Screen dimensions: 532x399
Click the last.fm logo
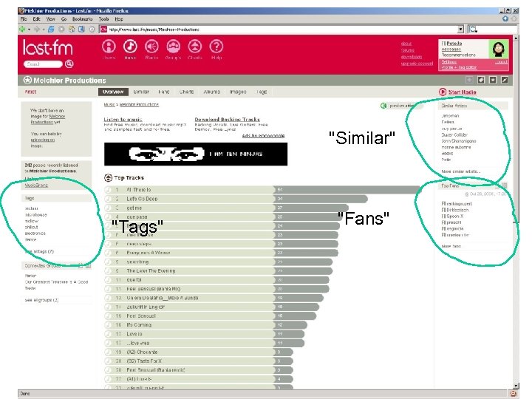(48, 47)
